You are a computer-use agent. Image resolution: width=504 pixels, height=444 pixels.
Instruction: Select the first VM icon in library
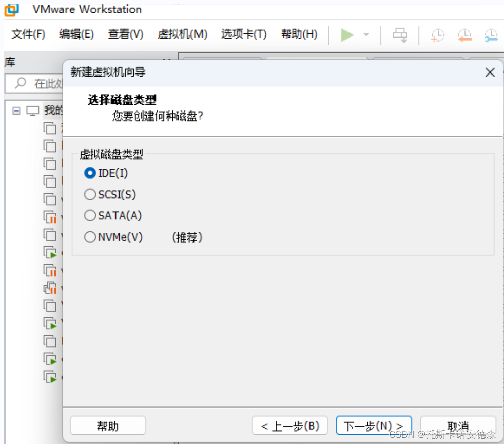(50, 128)
